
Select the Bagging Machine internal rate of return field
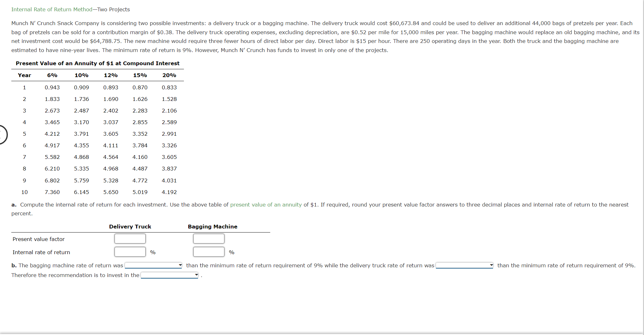click(209, 252)
